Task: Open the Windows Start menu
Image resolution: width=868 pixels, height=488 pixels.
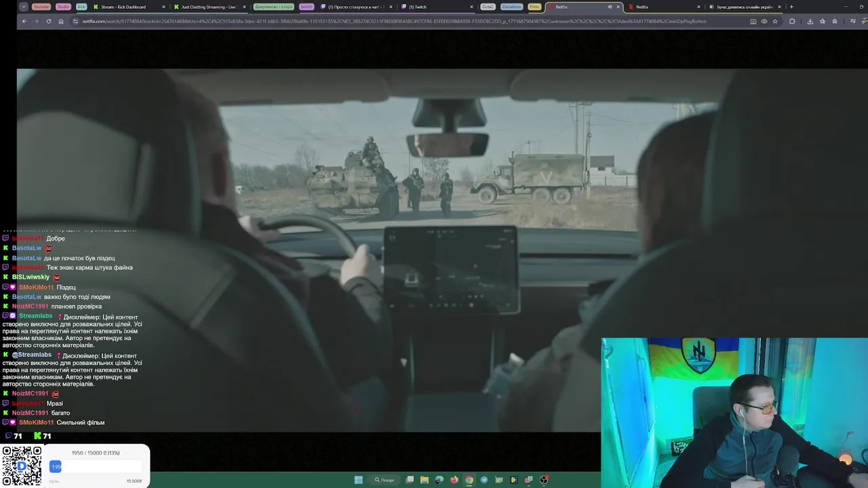Action: click(359, 480)
